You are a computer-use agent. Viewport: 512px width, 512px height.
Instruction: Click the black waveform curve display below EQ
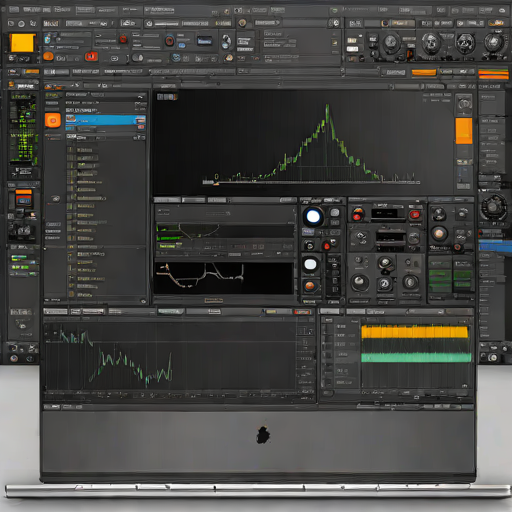pyautogui.click(x=224, y=278)
